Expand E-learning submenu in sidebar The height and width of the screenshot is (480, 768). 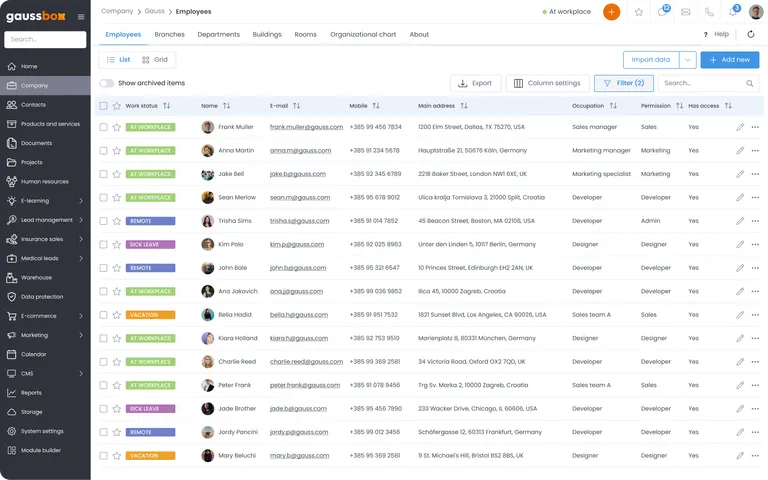81,201
